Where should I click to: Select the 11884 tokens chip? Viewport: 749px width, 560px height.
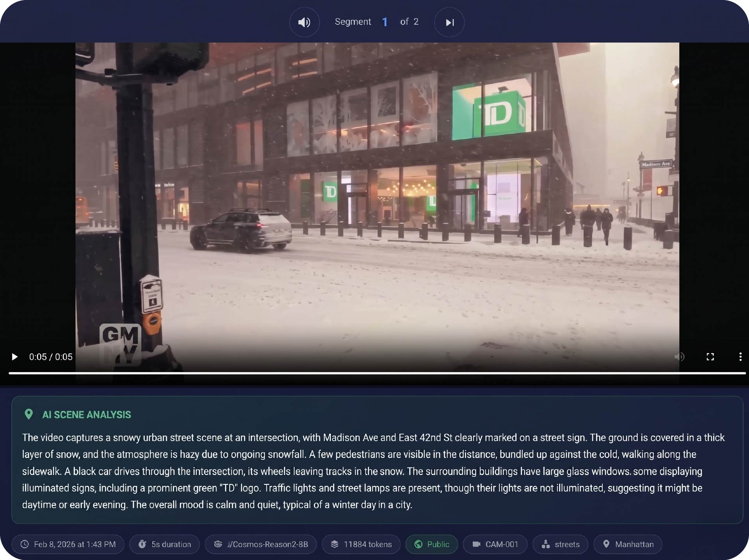pos(361,544)
